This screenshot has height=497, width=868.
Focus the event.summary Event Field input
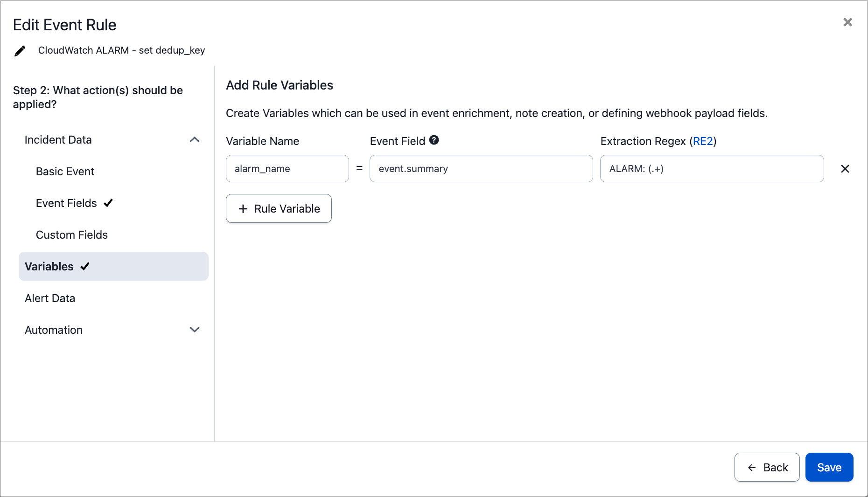(x=481, y=169)
